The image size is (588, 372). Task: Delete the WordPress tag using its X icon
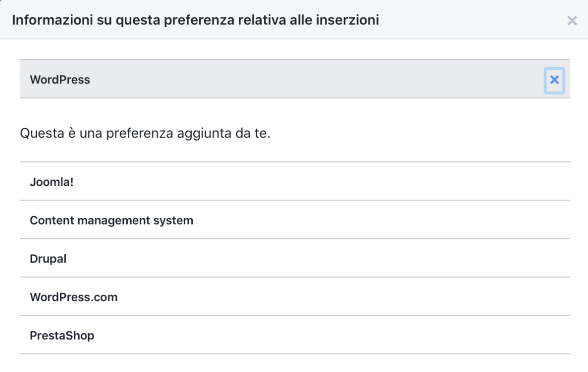coord(554,79)
